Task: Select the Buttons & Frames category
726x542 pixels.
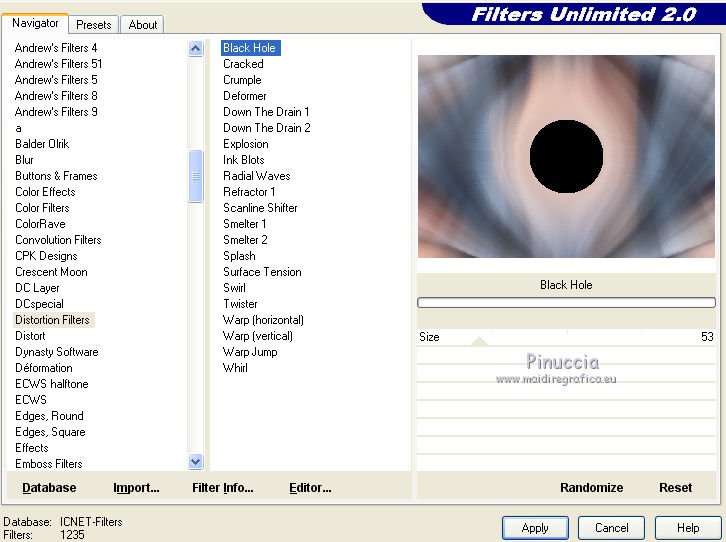Action: point(56,176)
